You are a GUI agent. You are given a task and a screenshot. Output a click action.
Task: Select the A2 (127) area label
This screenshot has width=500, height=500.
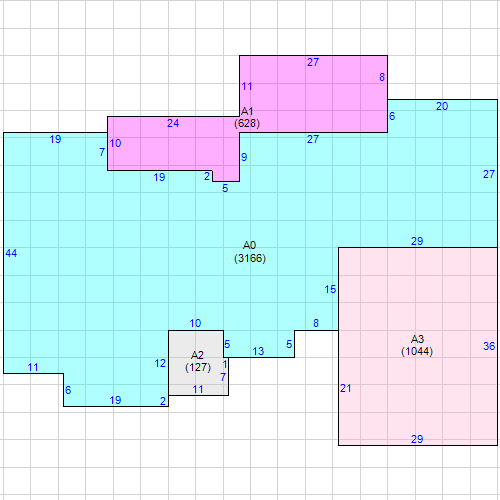pos(198,361)
